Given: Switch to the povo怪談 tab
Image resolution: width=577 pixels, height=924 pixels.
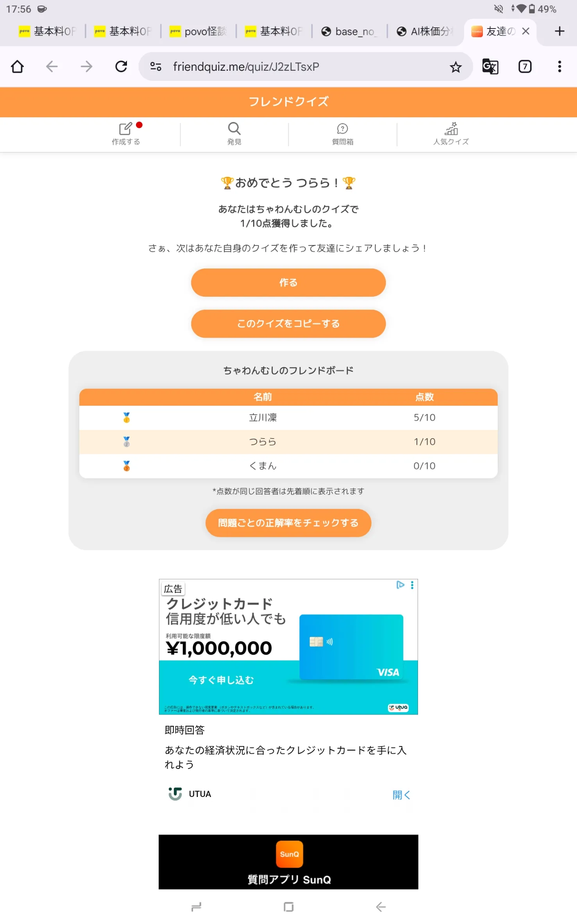Looking at the screenshot, I should point(198,31).
